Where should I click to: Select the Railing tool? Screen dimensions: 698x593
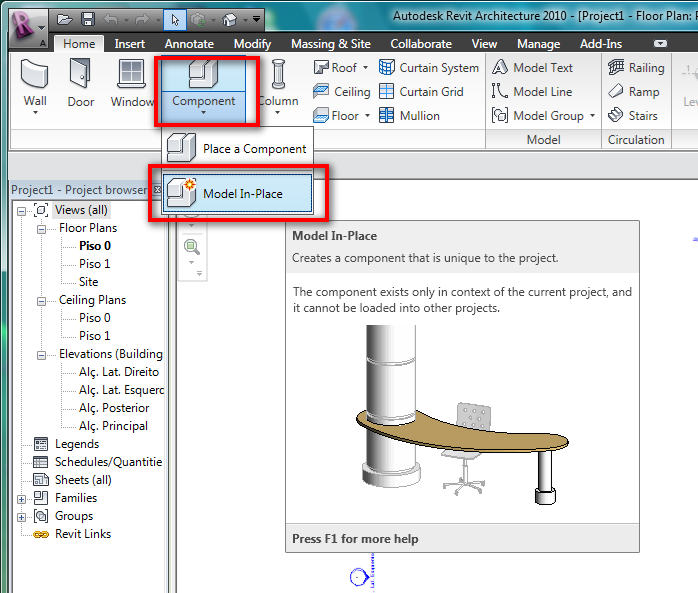[x=637, y=68]
